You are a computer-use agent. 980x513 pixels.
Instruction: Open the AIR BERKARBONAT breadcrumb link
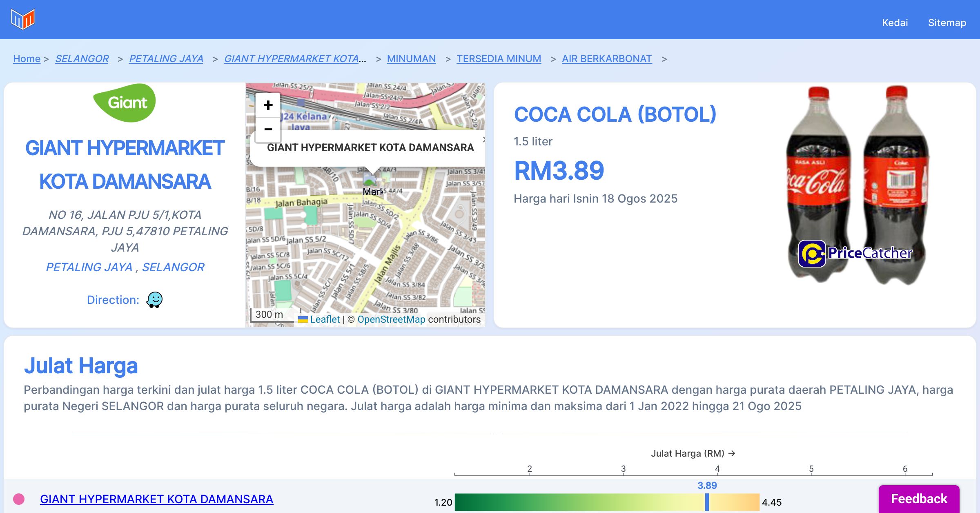tap(607, 59)
